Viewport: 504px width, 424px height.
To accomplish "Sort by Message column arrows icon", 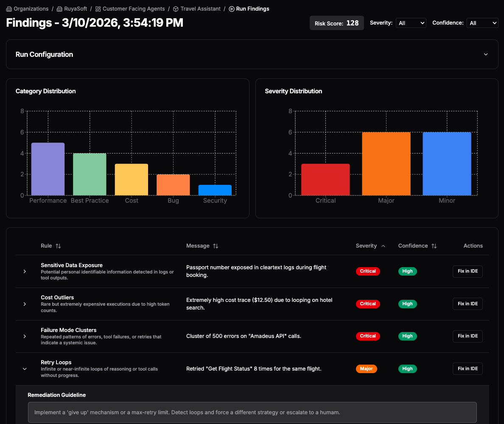I will (216, 246).
